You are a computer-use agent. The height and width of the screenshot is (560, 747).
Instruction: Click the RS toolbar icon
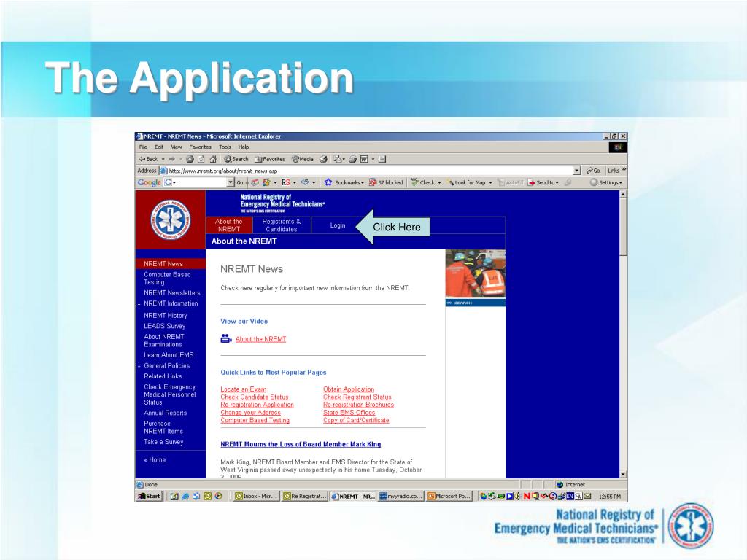[x=285, y=182]
